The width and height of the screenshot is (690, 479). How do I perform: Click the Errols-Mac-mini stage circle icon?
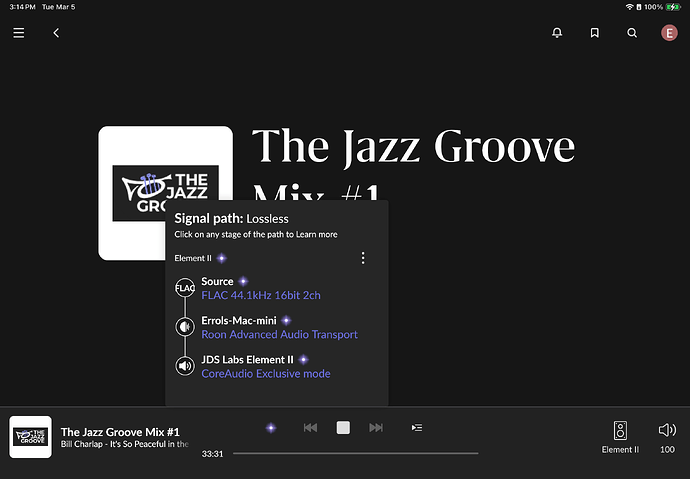(x=185, y=327)
